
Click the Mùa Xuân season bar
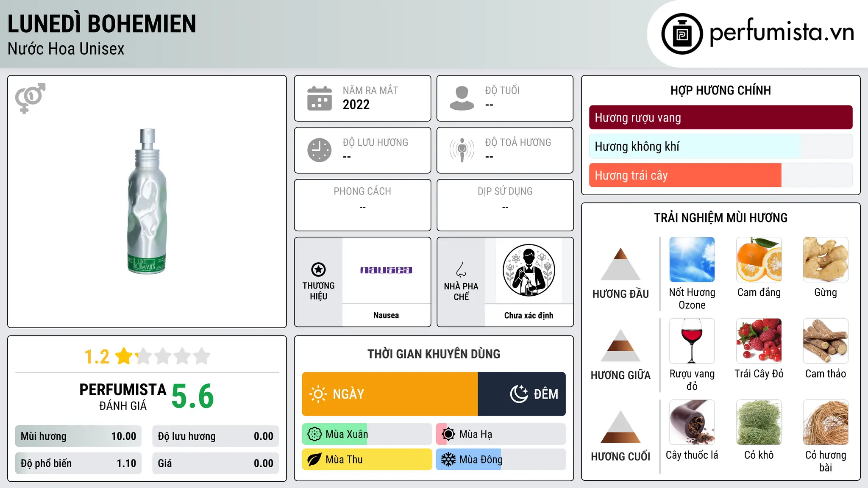(x=367, y=434)
